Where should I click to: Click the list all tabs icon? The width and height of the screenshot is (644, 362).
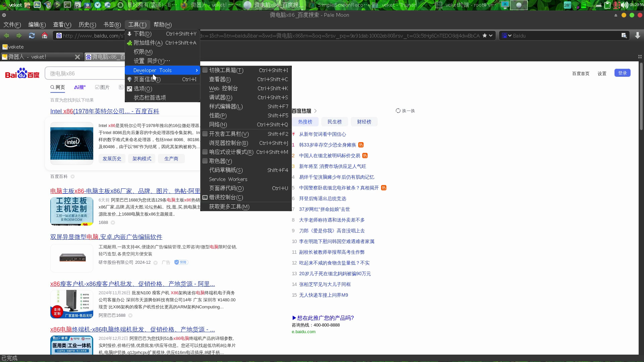(x=640, y=57)
